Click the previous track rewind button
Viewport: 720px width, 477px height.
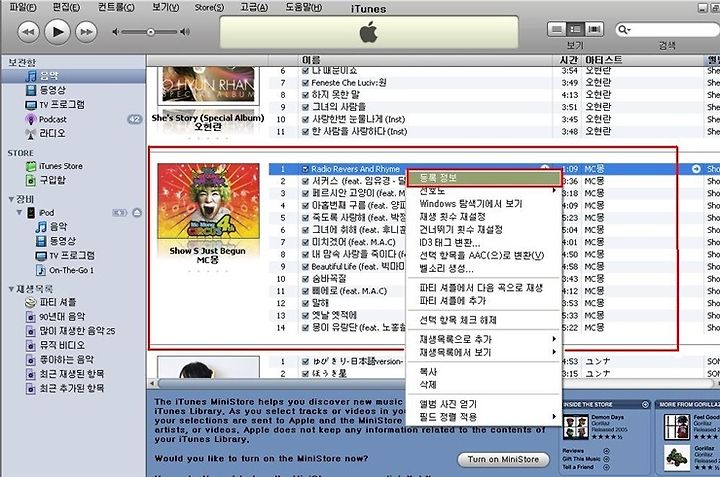click(x=28, y=32)
